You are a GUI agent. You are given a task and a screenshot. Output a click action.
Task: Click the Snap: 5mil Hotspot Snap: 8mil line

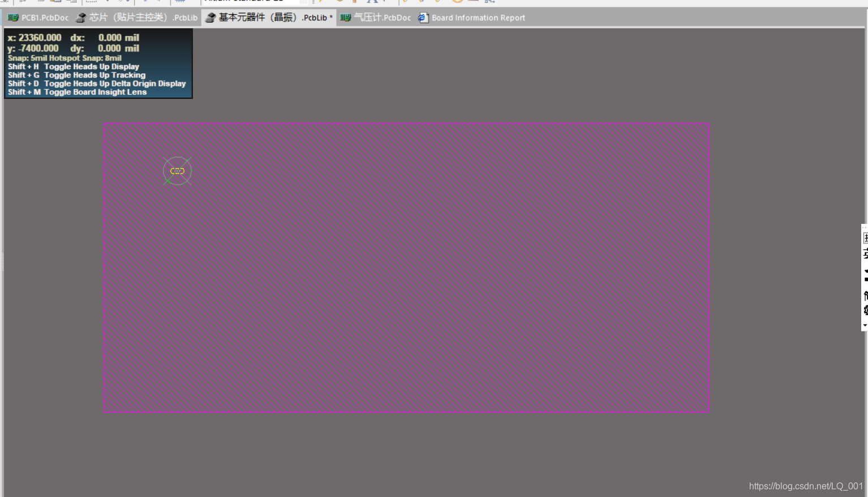(65, 58)
